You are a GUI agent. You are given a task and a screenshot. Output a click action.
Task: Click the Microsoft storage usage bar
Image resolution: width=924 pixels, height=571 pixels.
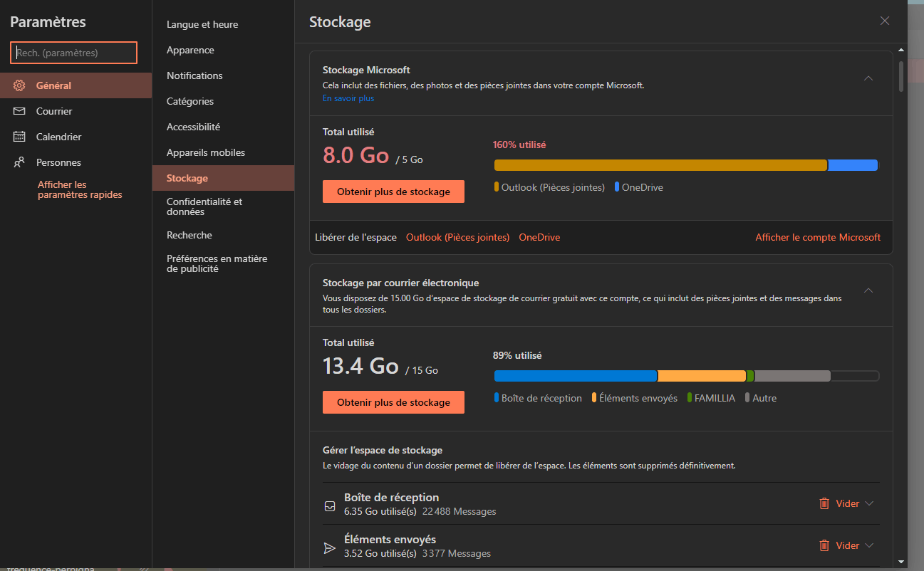coord(685,165)
